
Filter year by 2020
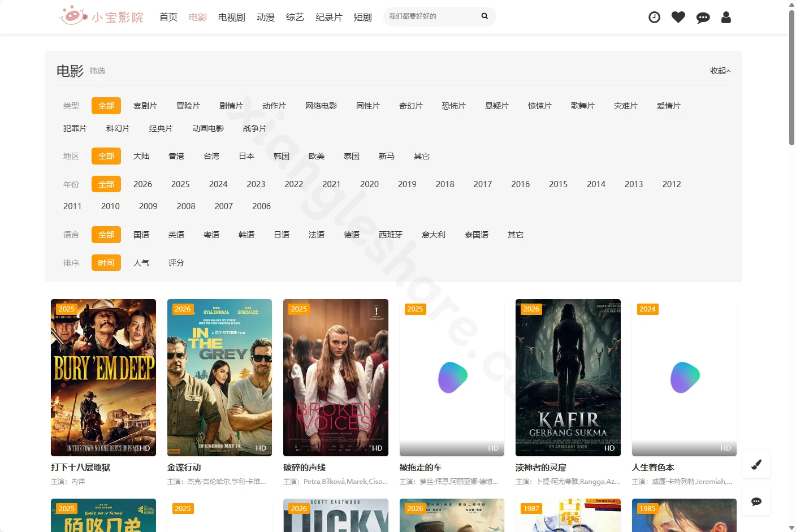(369, 184)
